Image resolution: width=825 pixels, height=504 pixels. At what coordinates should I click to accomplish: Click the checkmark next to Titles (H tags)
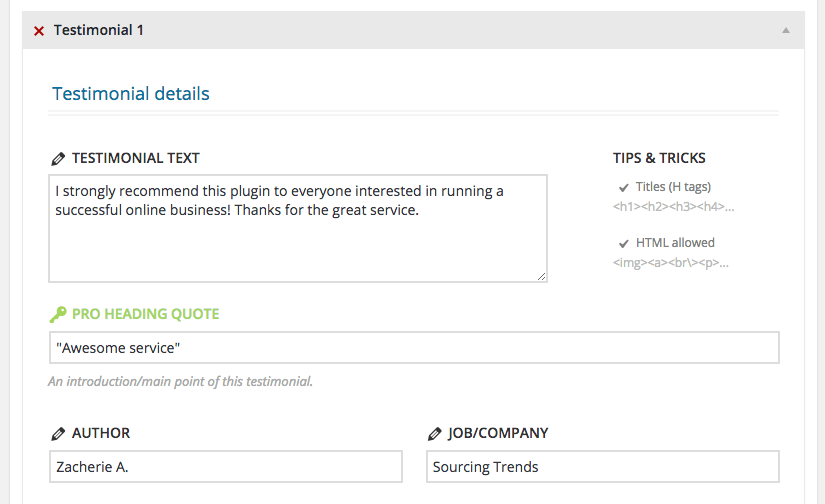pos(624,187)
